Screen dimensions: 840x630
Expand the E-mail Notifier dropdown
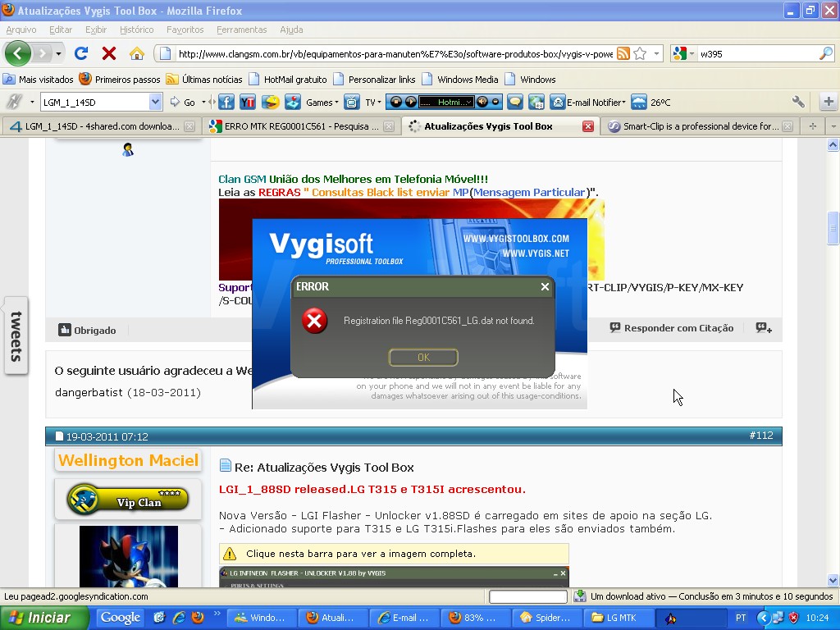point(623,103)
